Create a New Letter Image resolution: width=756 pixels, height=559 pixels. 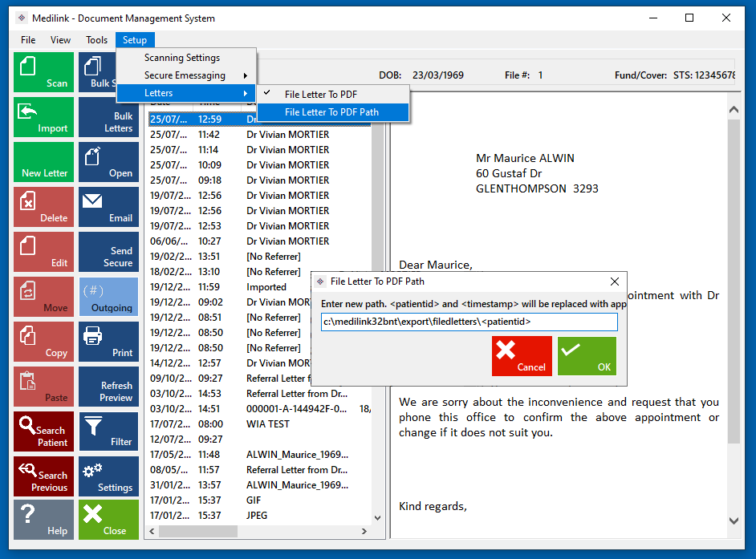[x=43, y=162]
